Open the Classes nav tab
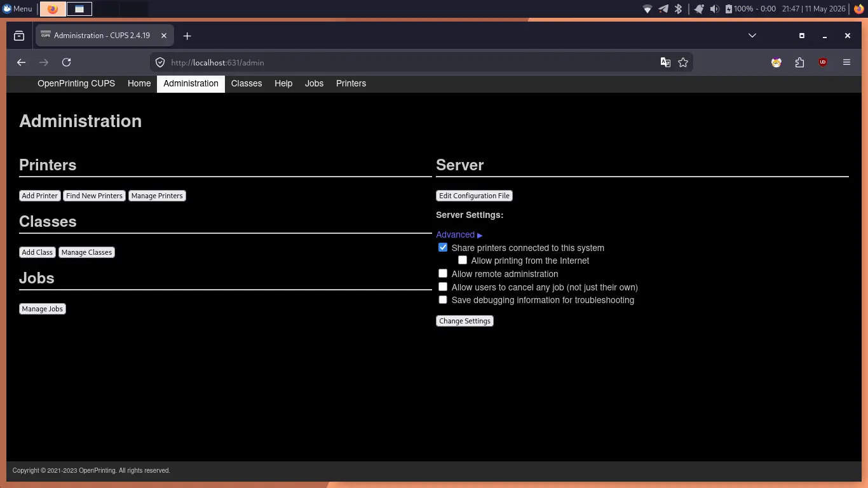868x488 pixels. (x=247, y=84)
